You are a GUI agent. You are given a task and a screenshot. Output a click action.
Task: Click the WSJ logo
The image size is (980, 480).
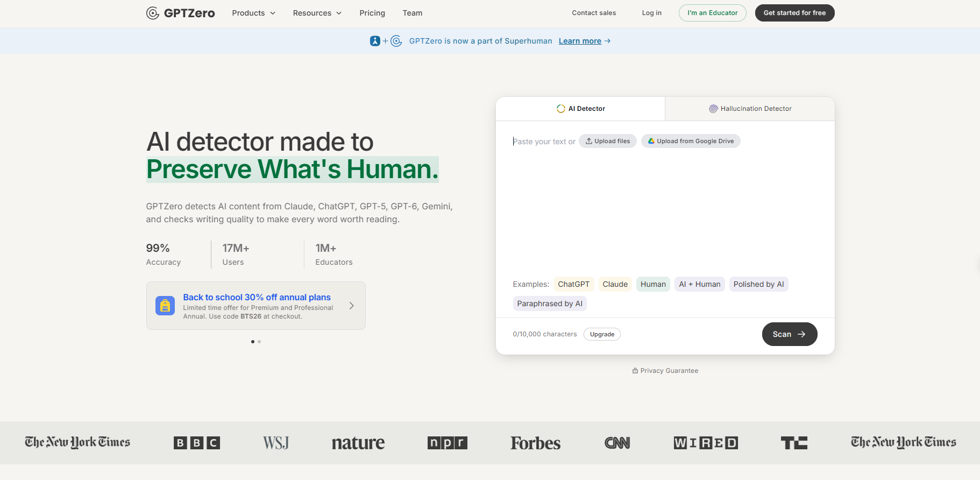[x=276, y=443]
